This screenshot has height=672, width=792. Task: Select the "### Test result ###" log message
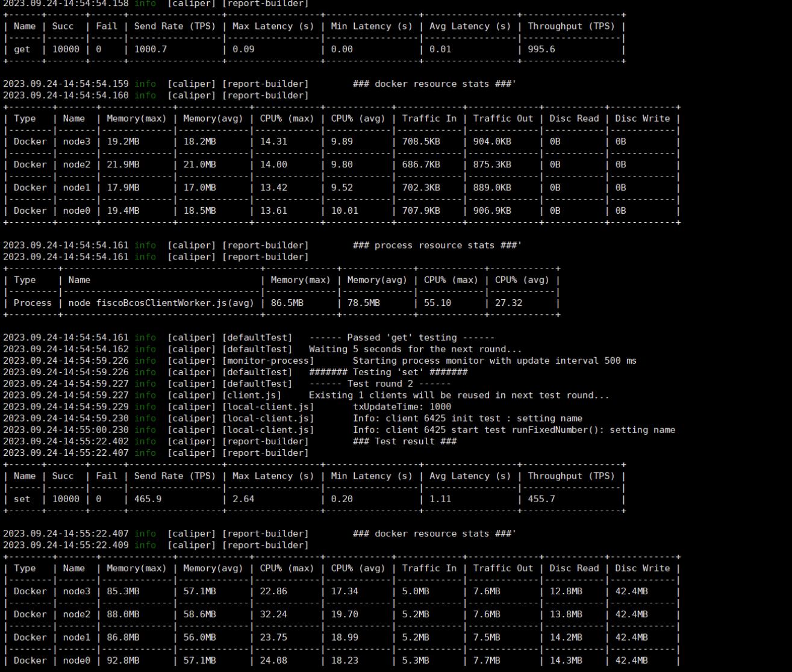click(x=405, y=441)
